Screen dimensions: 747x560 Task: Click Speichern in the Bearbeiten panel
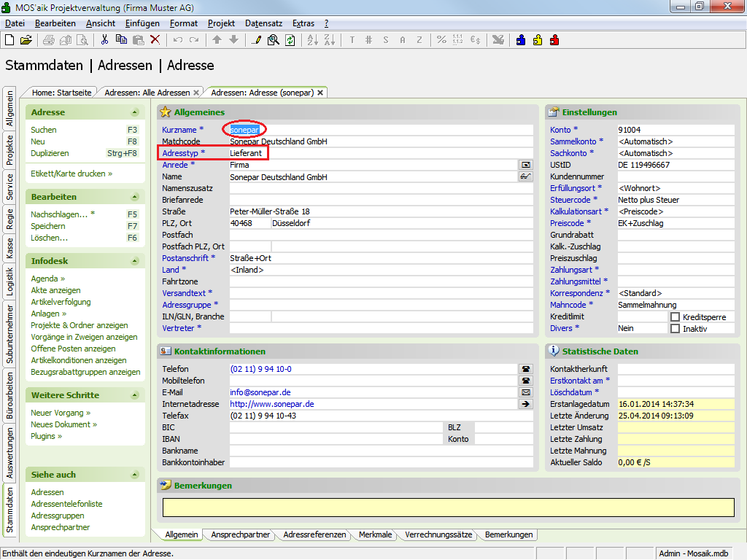pos(47,226)
